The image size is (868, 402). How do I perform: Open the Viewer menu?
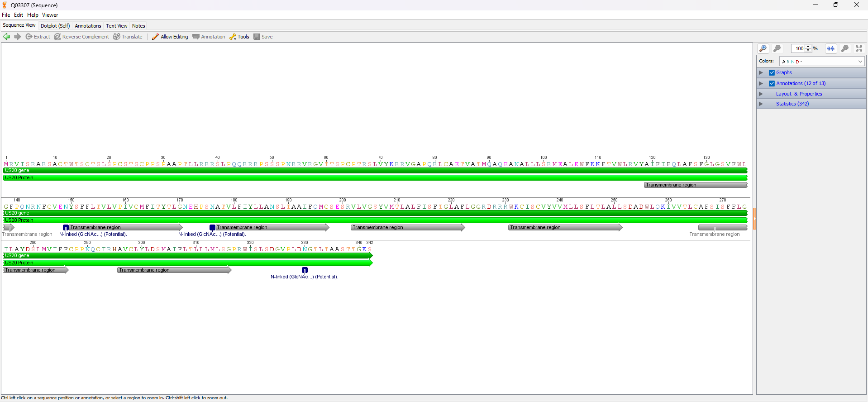click(50, 15)
